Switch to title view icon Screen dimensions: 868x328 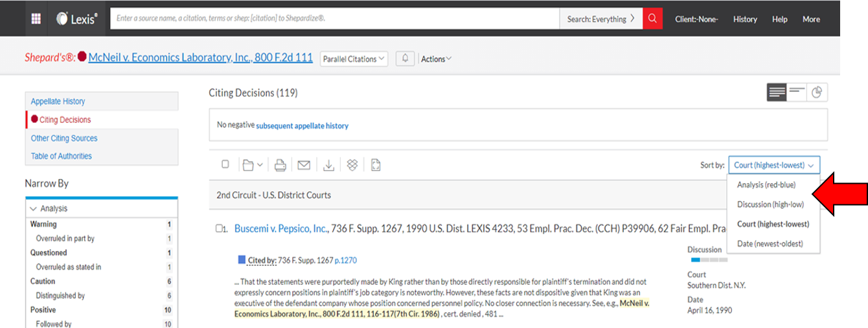(x=797, y=93)
